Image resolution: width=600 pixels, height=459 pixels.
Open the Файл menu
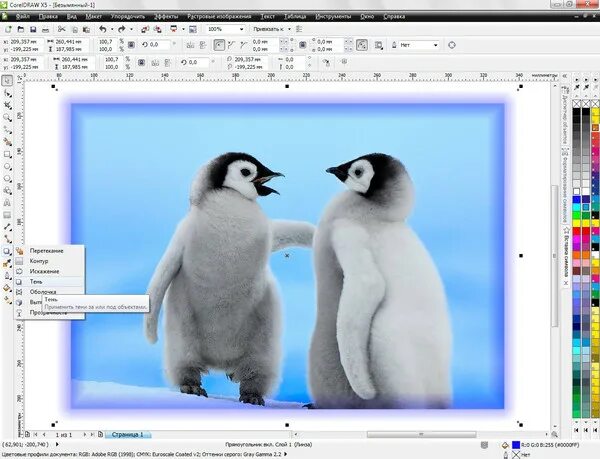click(23, 16)
